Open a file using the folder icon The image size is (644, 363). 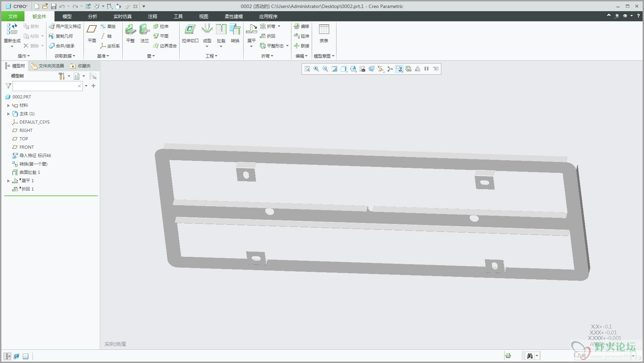(45, 6)
